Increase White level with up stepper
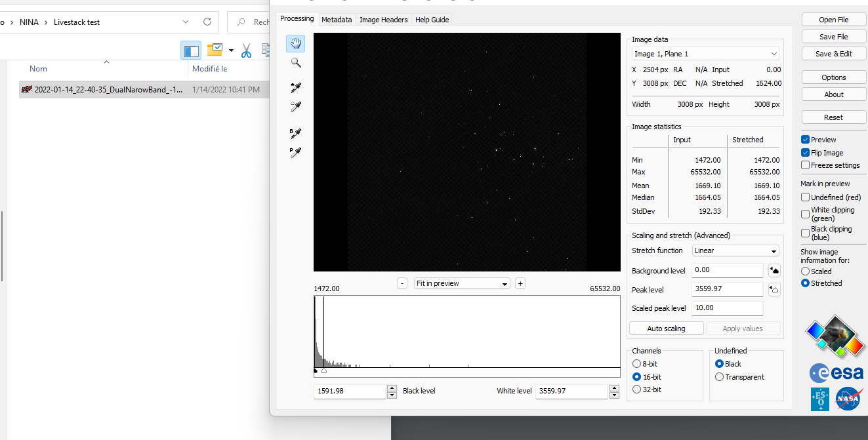This screenshot has height=440, width=868. coord(614,388)
